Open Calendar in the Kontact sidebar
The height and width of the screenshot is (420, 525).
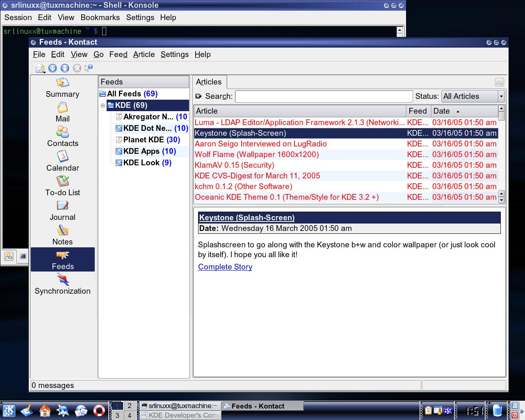pyautogui.click(x=62, y=162)
